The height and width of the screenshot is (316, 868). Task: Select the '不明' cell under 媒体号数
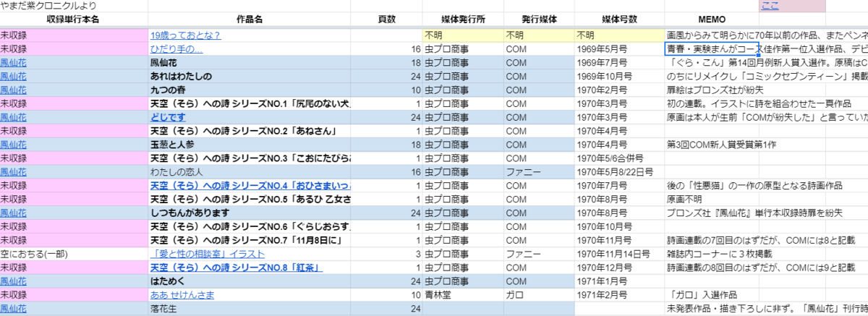(619, 35)
